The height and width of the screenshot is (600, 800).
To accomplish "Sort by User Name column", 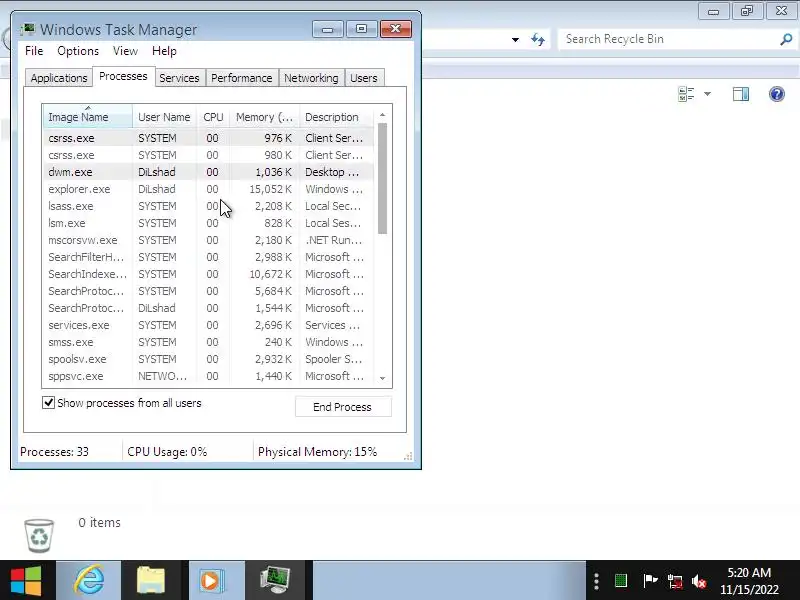I will 164,117.
